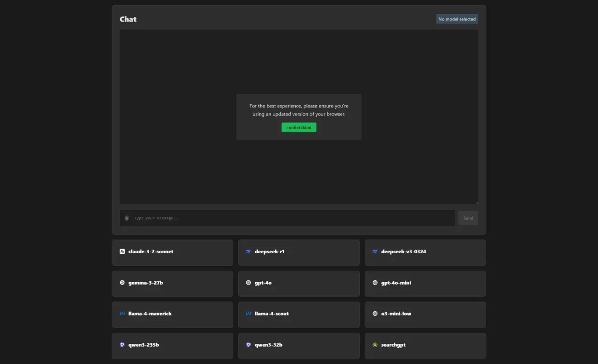
Task: Click the icon beside searchgpt
Action: pos(375,345)
